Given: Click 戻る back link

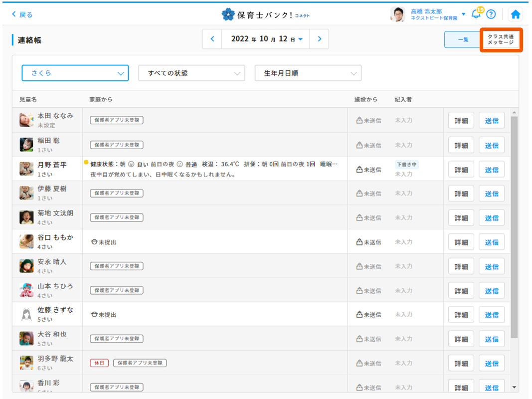Looking at the screenshot, I should click(22, 14).
